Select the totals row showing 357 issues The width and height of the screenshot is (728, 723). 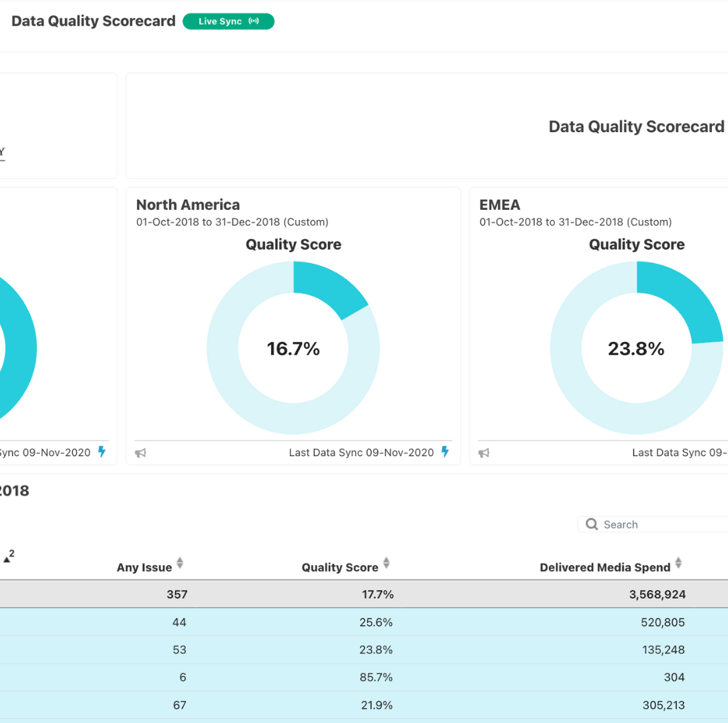(364, 594)
